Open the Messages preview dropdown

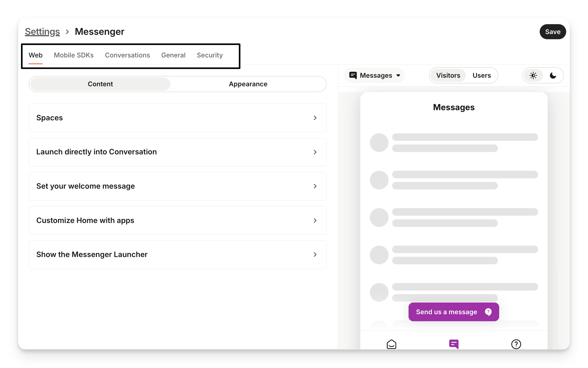pos(375,76)
